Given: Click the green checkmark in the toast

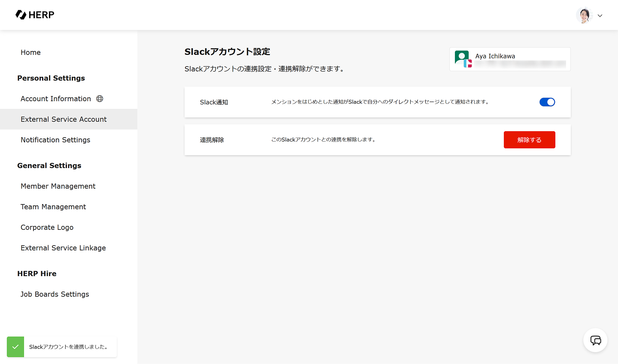Looking at the screenshot, I should (x=15, y=347).
